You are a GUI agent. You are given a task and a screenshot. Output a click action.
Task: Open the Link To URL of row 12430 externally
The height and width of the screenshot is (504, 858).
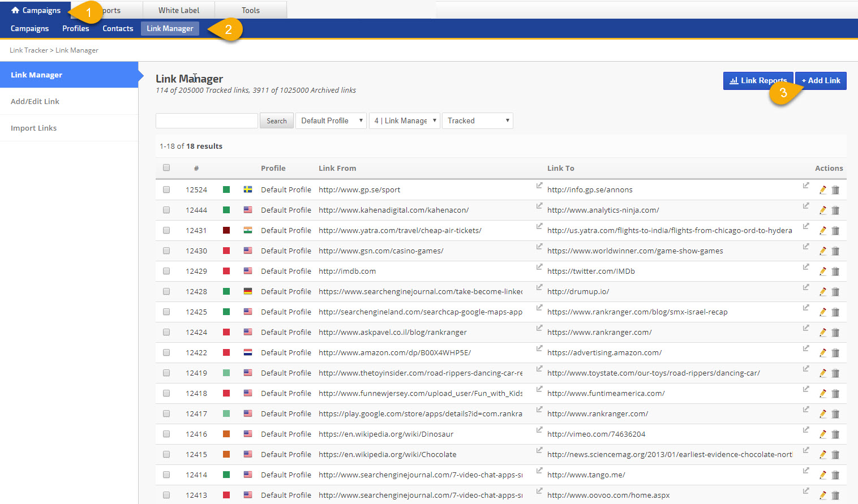806,247
